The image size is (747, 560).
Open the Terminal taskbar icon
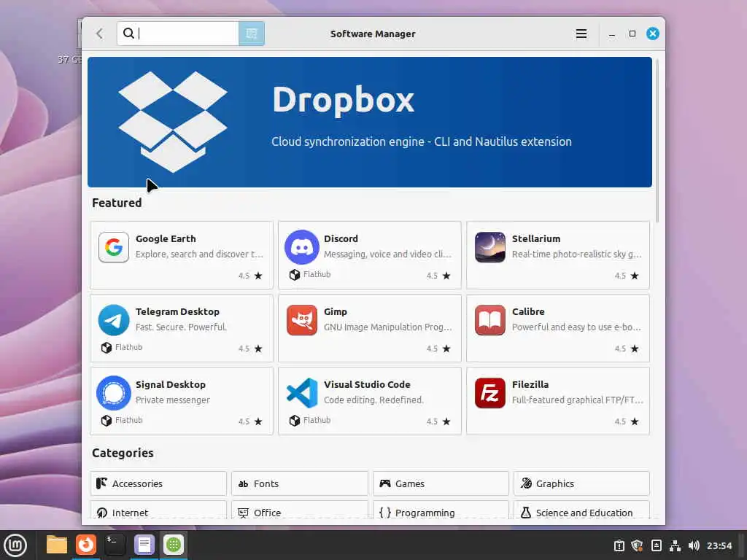[x=115, y=545]
